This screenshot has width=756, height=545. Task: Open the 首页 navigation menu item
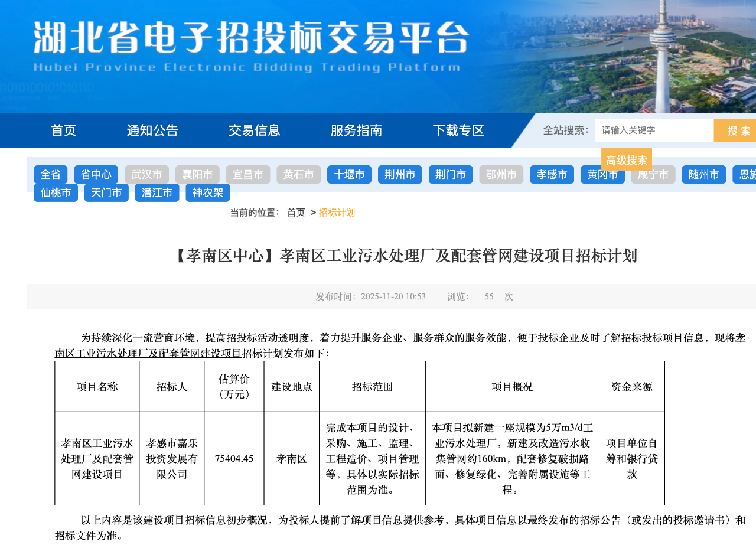[64, 130]
